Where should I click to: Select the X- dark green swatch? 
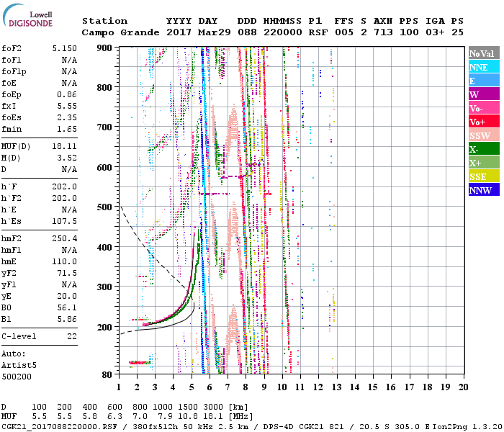click(484, 149)
